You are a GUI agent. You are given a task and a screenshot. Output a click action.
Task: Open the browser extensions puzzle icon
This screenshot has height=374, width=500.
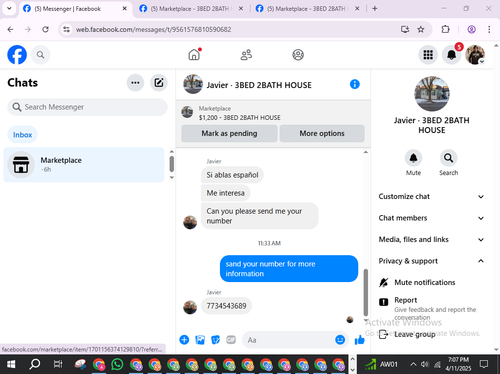(446, 29)
